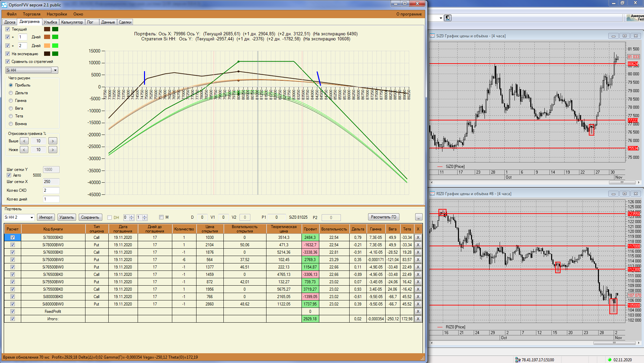Click the increase arrow next to Выше
This screenshot has height=363, width=644.
point(53,141)
